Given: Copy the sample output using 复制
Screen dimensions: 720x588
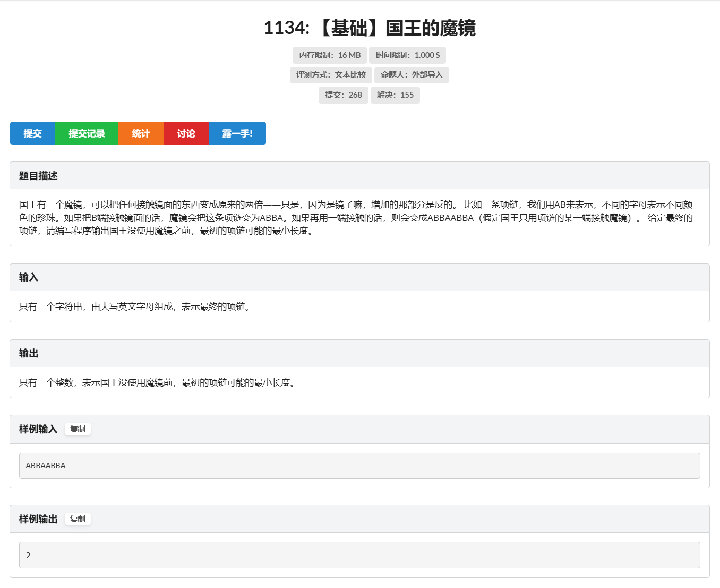Looking at the screenshot, I should tap(78, 519).
